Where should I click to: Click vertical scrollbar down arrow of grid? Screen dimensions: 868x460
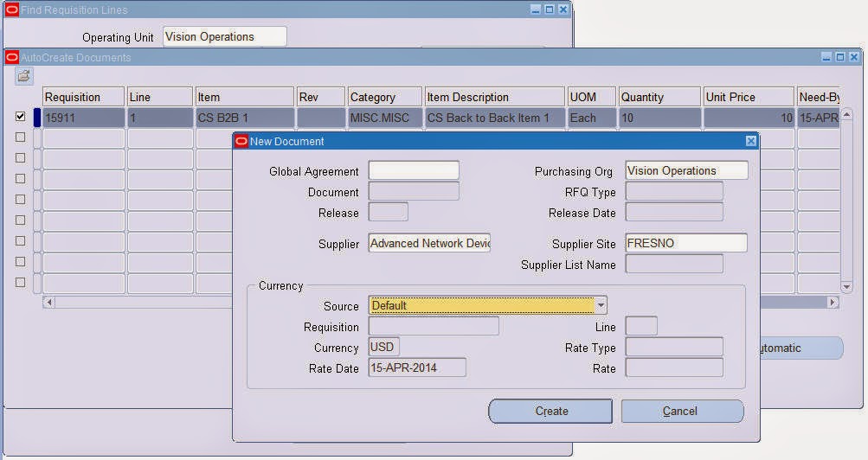846,287
